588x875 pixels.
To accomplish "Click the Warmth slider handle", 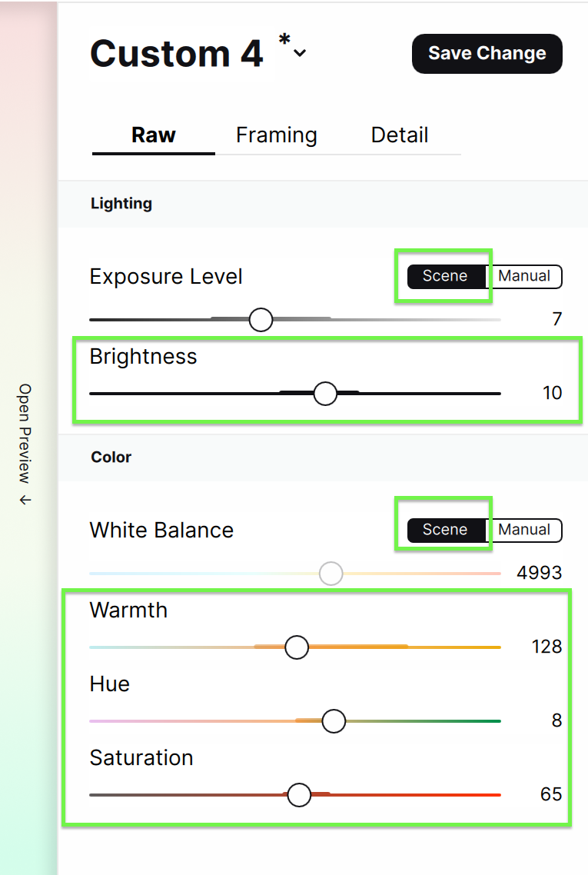I will [296, 647].
